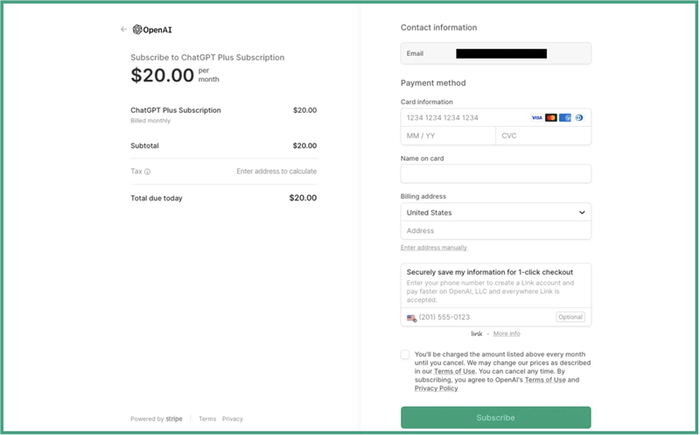Screen dimensions: 700x435
Task: Click the Visa card icon
Action: click(x=537, y=118)
